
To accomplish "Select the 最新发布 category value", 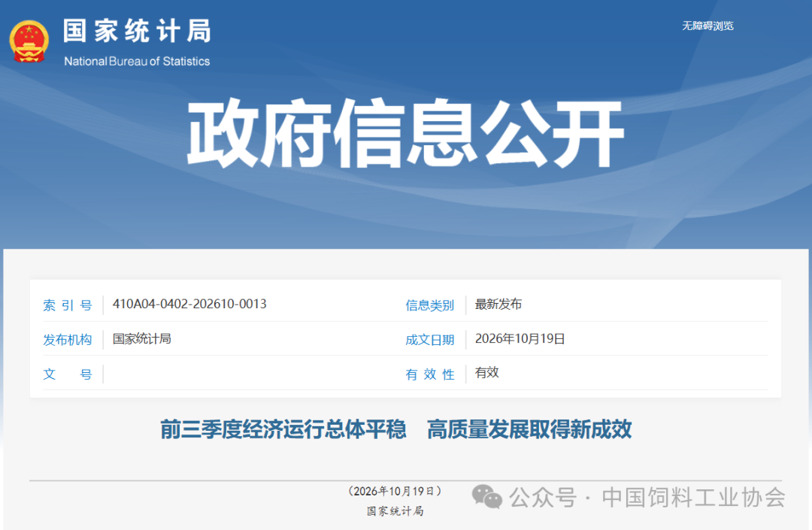I will point(498,304).
